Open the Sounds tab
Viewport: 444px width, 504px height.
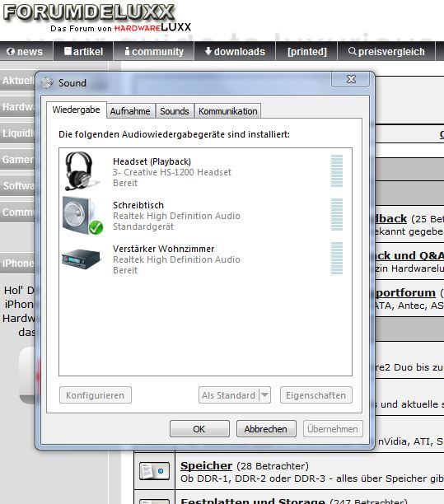175,111
